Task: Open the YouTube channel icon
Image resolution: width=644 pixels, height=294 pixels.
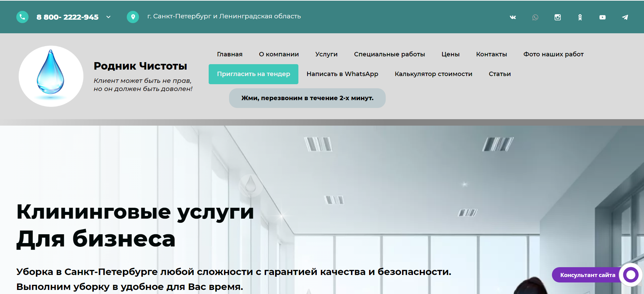Action: [x=603, y=17]
